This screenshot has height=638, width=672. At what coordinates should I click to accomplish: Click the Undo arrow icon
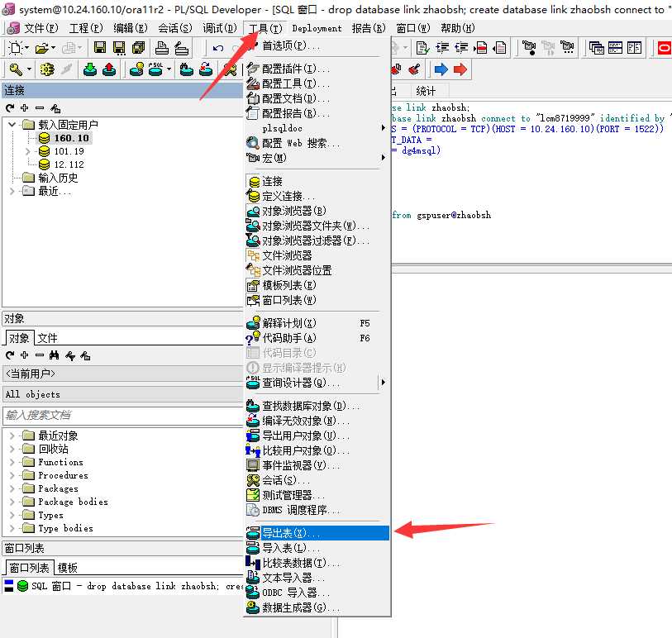pos(218,48)
